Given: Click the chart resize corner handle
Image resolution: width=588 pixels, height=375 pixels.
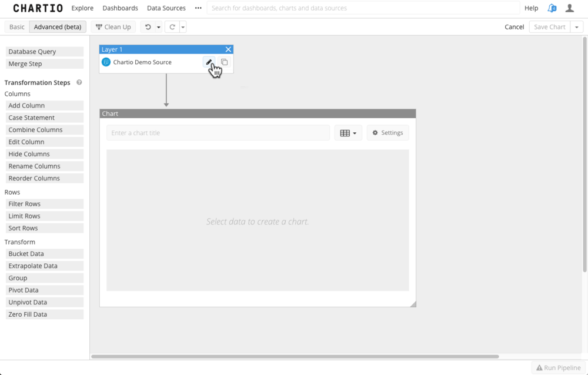Looking at the screenshot, I should (413, 304).
